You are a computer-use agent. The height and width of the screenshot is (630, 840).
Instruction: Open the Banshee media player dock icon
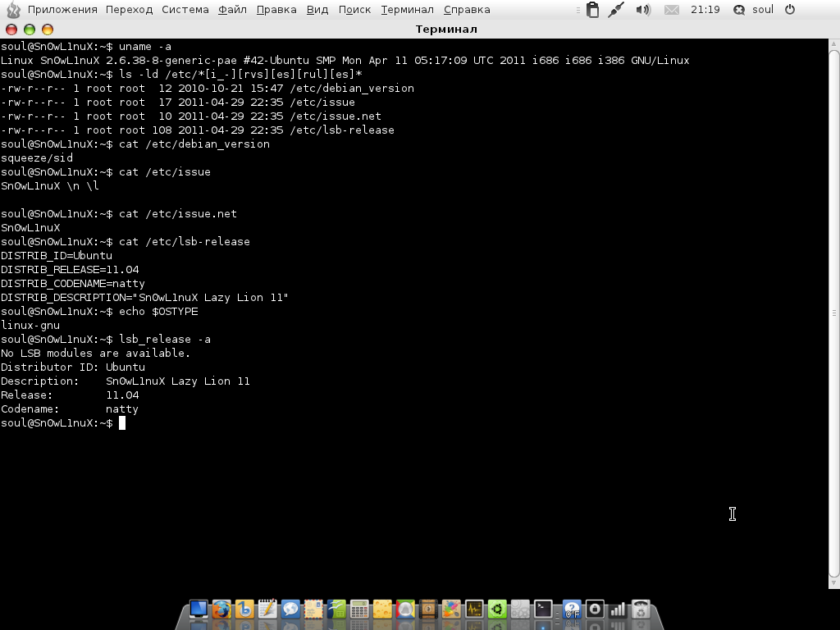244,609
